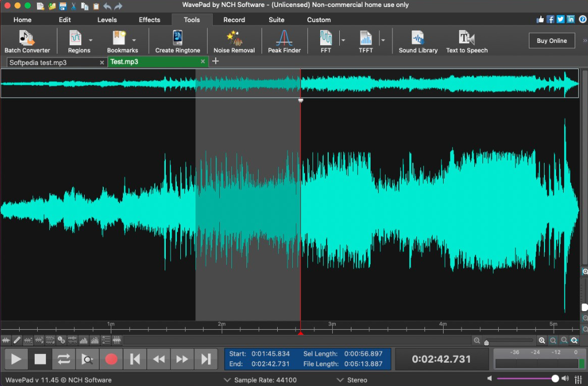Toggle the spectrum bars view icon

click(x=84, y=341)
